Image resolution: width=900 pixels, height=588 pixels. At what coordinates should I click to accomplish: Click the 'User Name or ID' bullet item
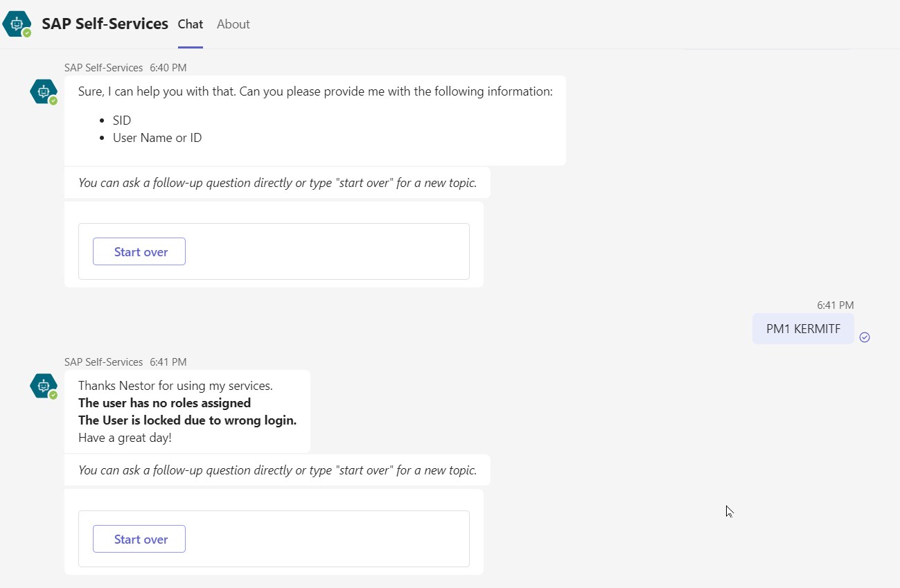[x=157, y=138]
